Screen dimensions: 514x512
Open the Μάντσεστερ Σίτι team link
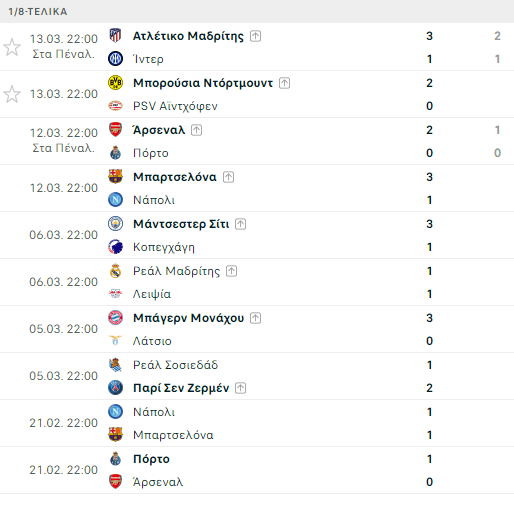181,224
